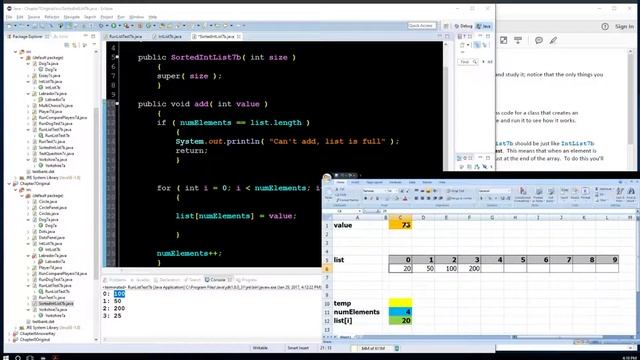
Task: Click the help icon next to Sign In
Action: click(605, 27)
